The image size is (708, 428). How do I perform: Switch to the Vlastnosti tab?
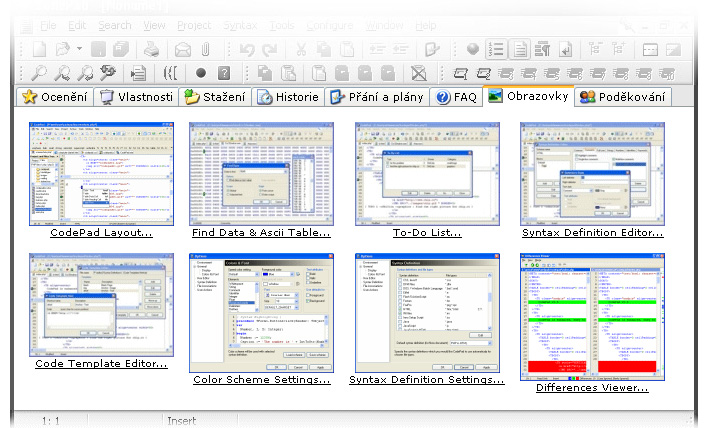pos(137,97)
